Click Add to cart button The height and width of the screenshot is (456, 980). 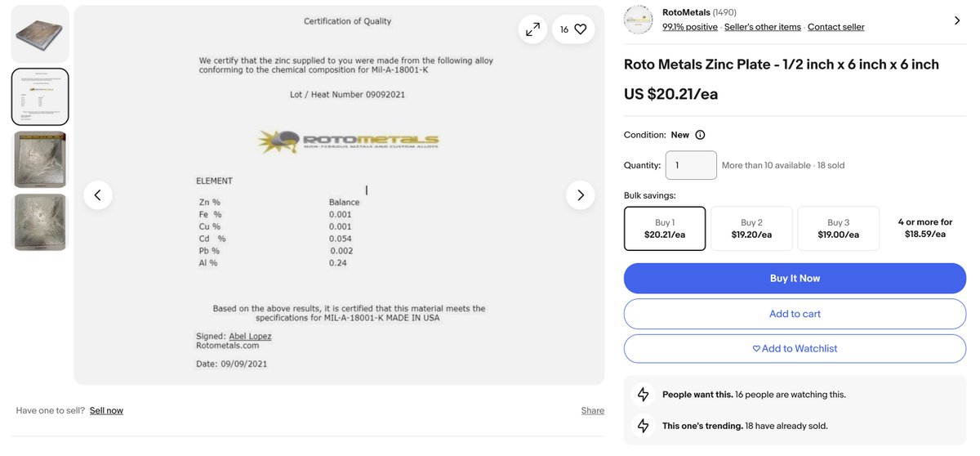[x=795, y=314]
